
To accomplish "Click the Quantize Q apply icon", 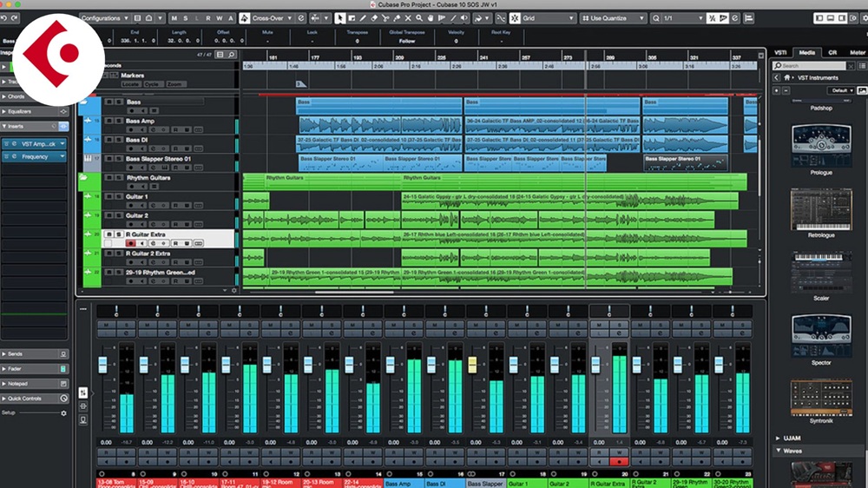I will click(656, 18).
